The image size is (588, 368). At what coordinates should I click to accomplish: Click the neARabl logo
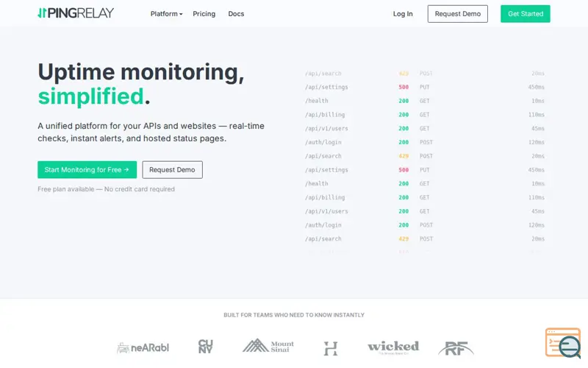[143, 347]
